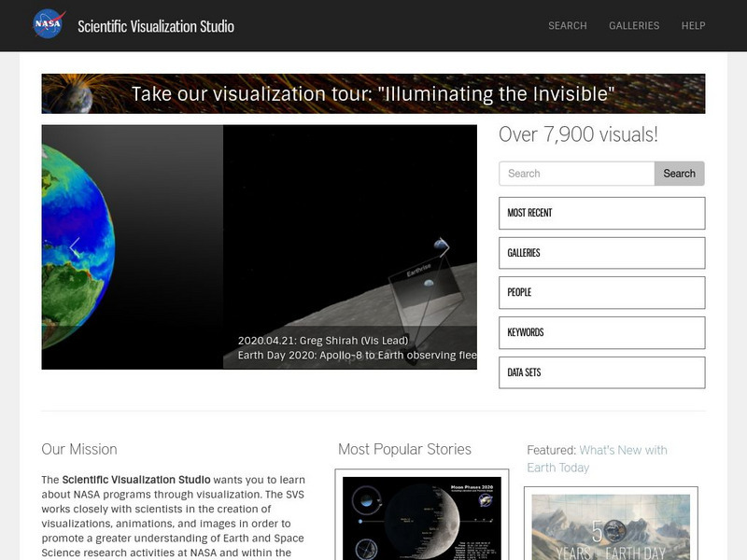This screenshot has width=747, height=560.
Task: Open the Illuminating the Invisible tour banner
Action: point(373,93)
